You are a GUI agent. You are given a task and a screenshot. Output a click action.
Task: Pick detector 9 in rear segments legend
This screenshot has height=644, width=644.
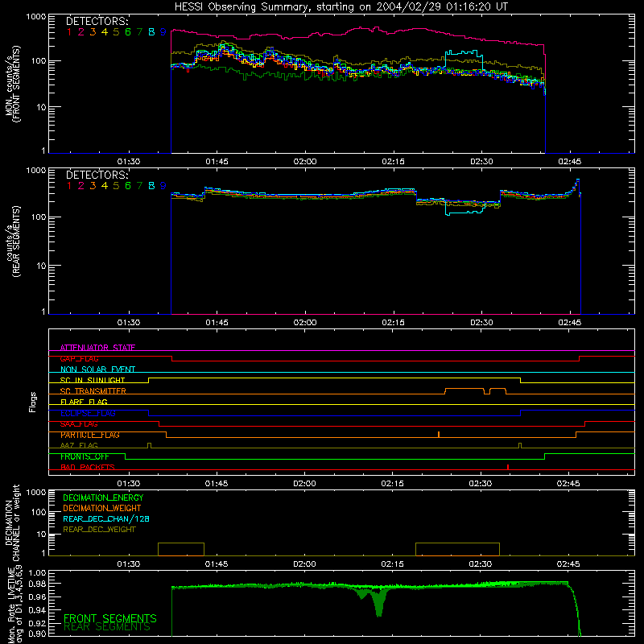tap(163, 186)
